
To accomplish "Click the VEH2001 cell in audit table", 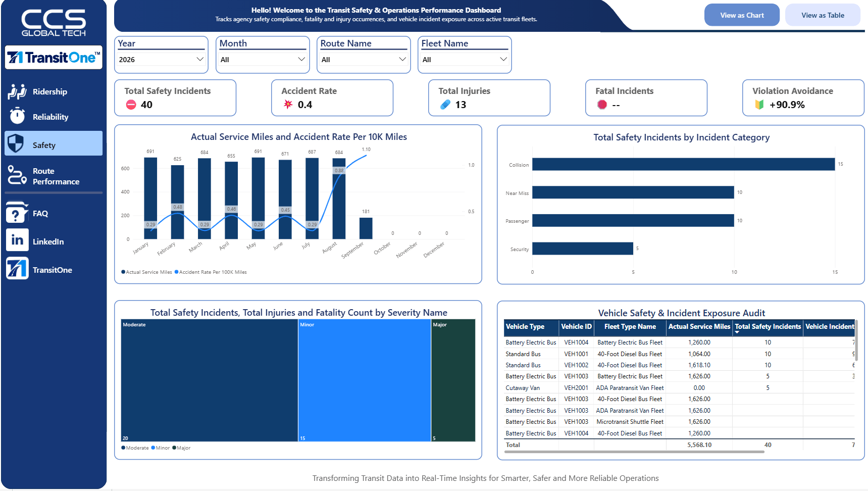I will (x=576, y=388).
